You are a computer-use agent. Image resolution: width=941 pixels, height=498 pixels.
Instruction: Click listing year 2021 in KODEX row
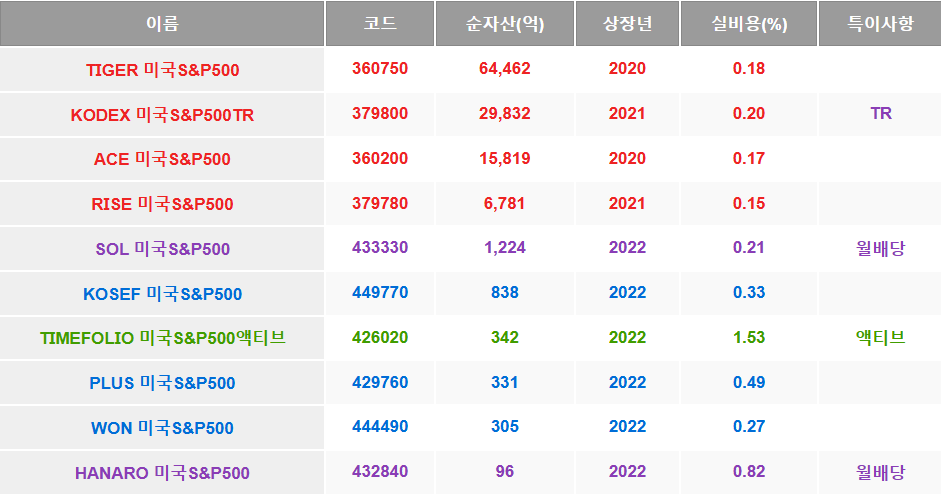pyautogui.click(x=627, y=113)
